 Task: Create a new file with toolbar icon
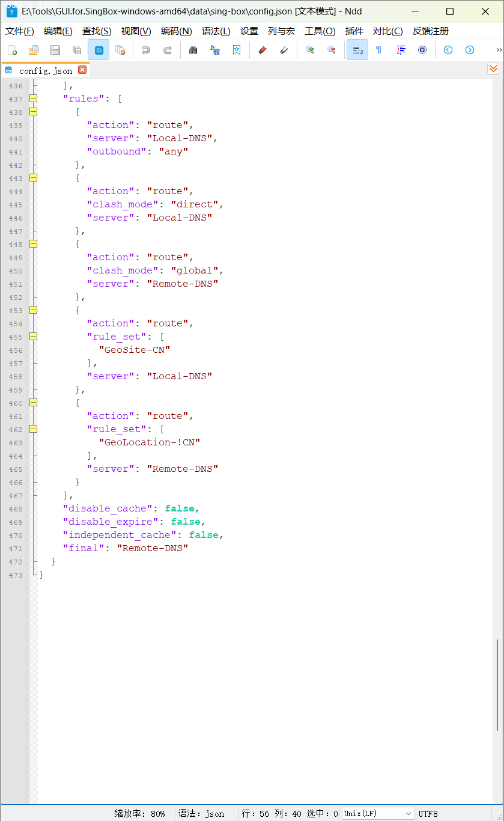click(x=12, y=50)
